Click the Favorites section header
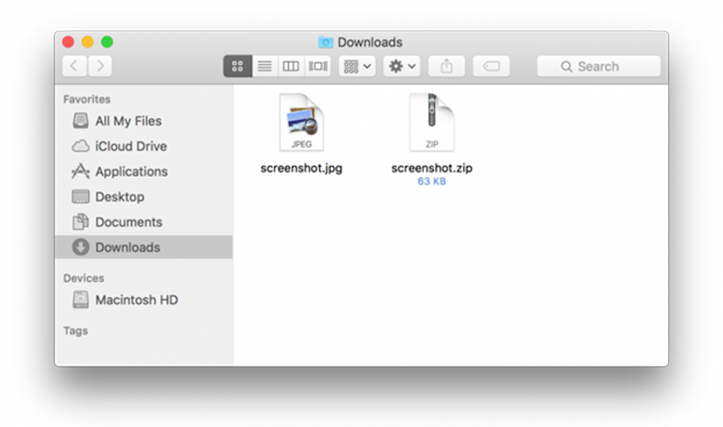The height and width of the screenshot is (427, 723). 87,99
